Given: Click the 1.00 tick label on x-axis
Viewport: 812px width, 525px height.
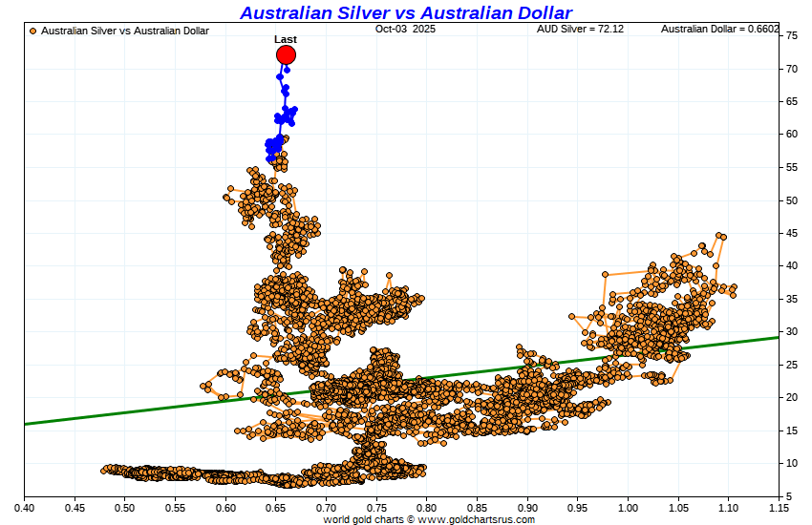Looking at the screenshot, I should coord(628,508).
